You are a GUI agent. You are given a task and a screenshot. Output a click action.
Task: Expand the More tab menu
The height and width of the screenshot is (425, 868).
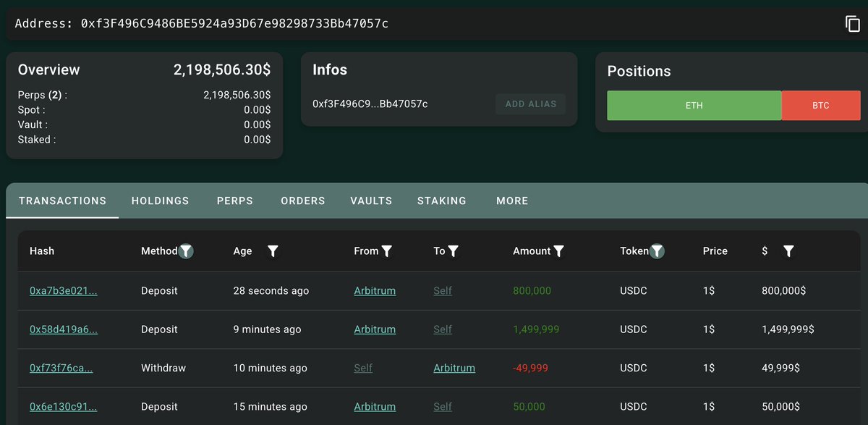point(512,201)
